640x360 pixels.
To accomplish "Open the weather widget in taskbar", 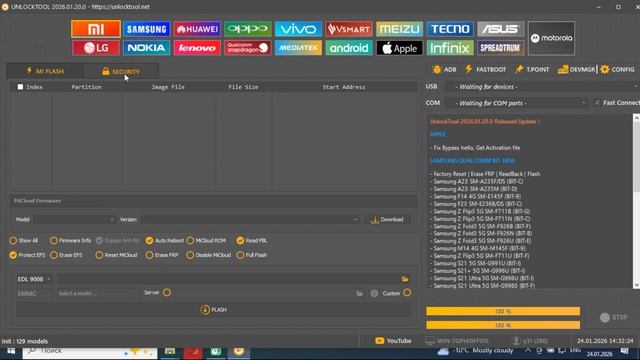I will [x=475, y=351].
